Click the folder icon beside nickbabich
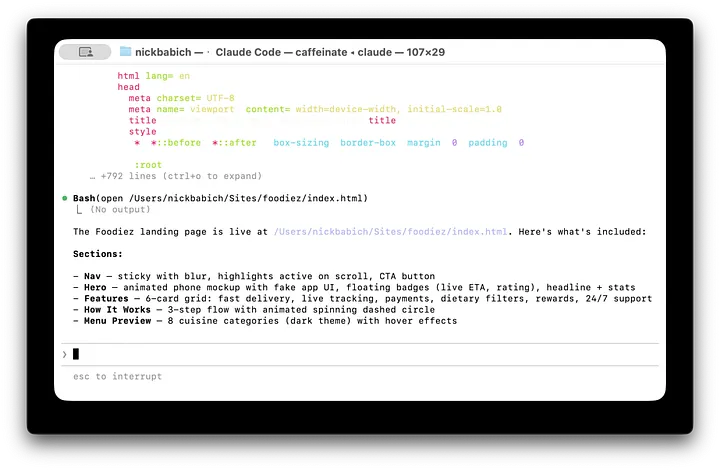 pyautogui.click(x=125, y=51)
